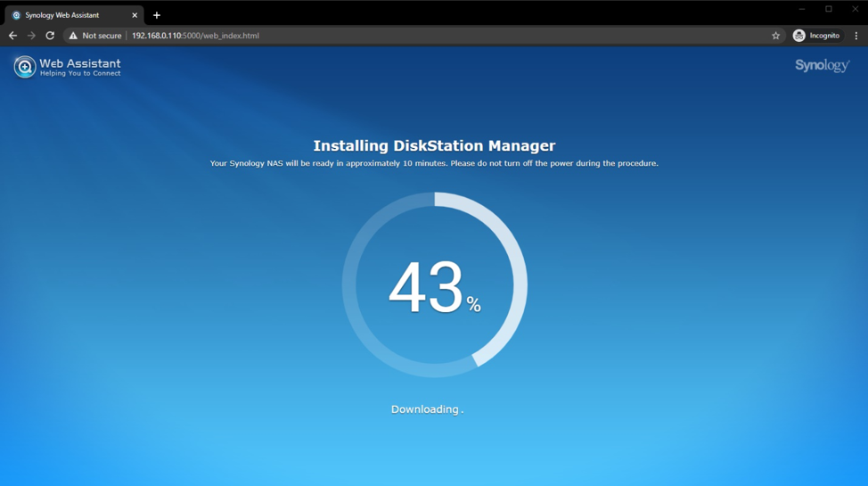
Task: Click the Incognito profile icon
Action: [x=799, y=36]
